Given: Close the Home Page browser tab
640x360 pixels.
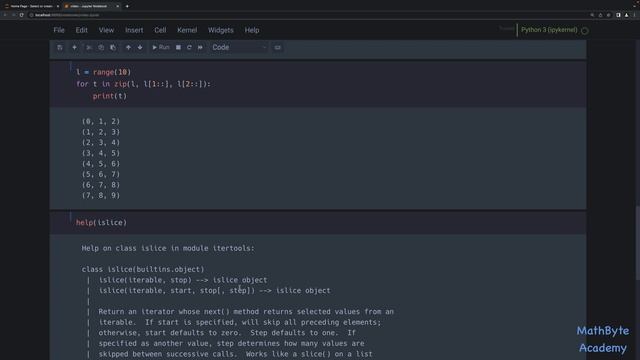Looking at the screenshot, I should coord(58,6).
